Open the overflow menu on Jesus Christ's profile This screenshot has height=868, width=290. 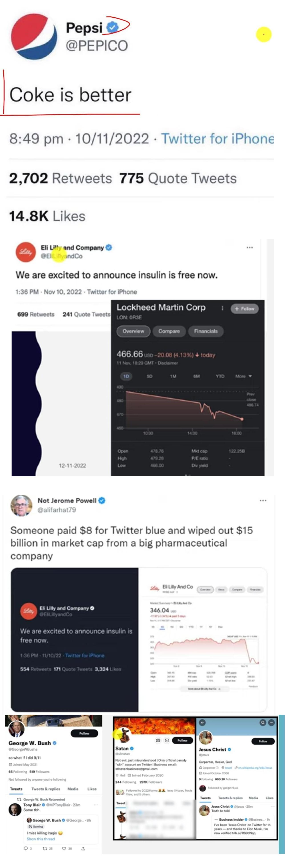271,723
